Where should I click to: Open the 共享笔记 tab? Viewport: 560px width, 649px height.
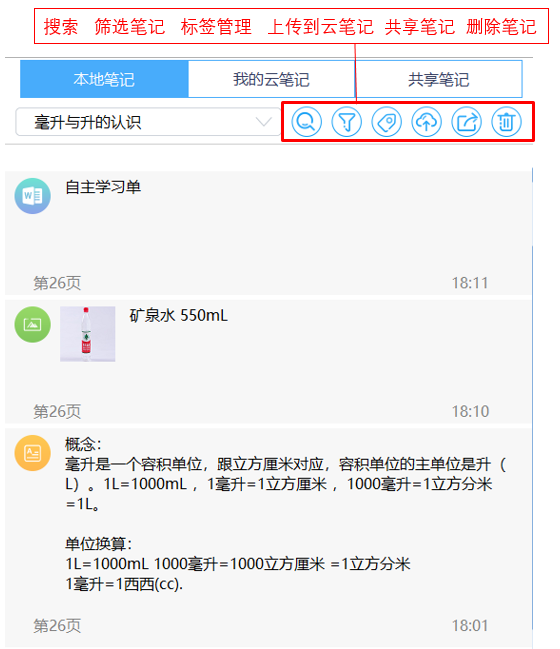click(439, 79)
